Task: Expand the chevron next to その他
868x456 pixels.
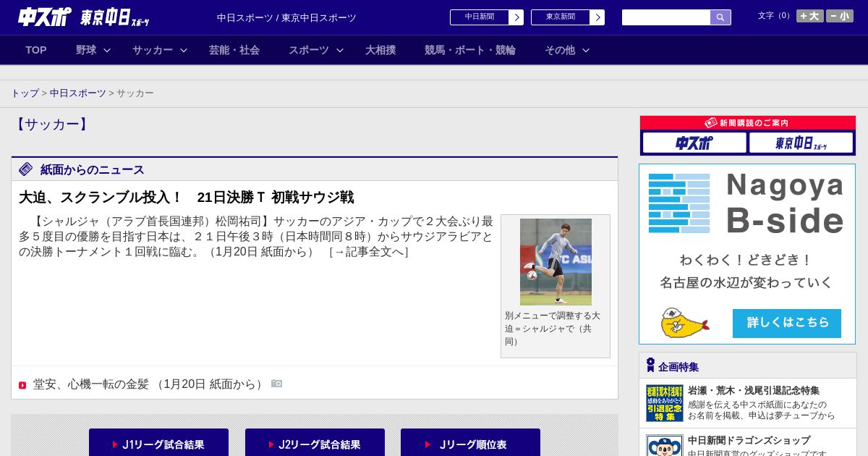Action: click(586, 50)
